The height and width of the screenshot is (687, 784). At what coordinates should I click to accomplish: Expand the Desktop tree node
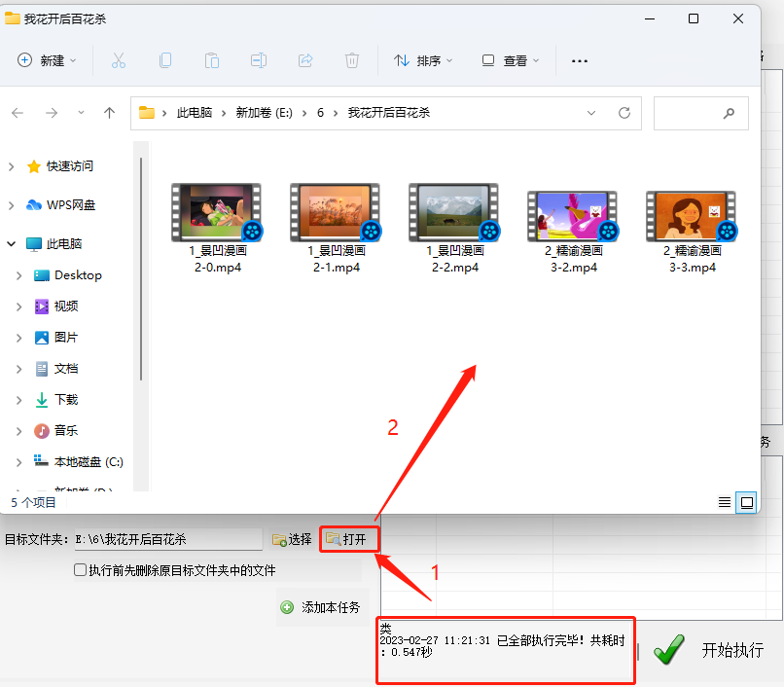click(19, 275)
